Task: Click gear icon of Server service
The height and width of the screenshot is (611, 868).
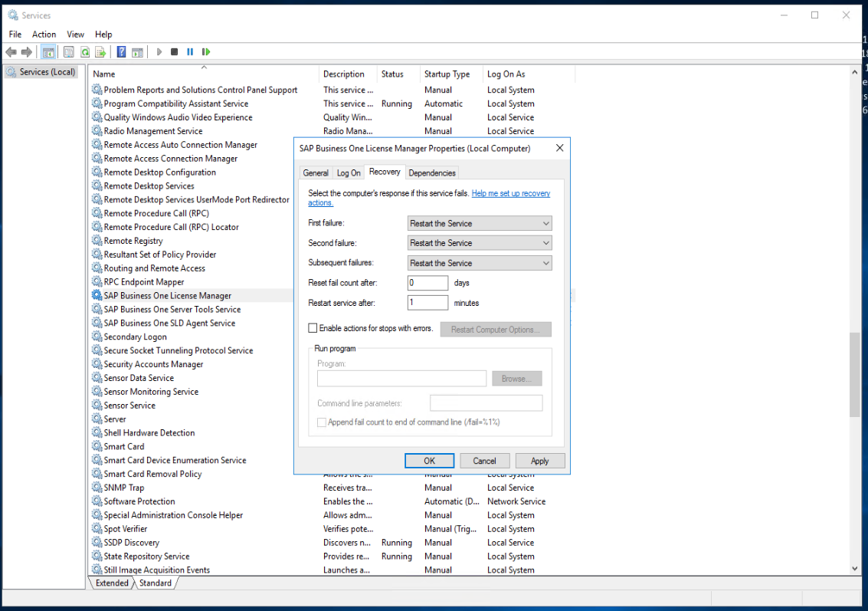Action: [x=97, y=419]
